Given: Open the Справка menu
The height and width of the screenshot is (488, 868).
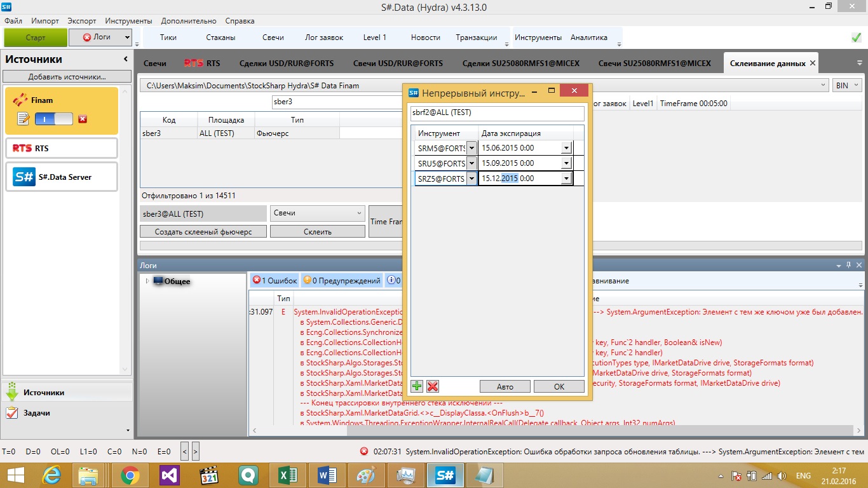Looking at the screenshot, I should tap(240, 21).
